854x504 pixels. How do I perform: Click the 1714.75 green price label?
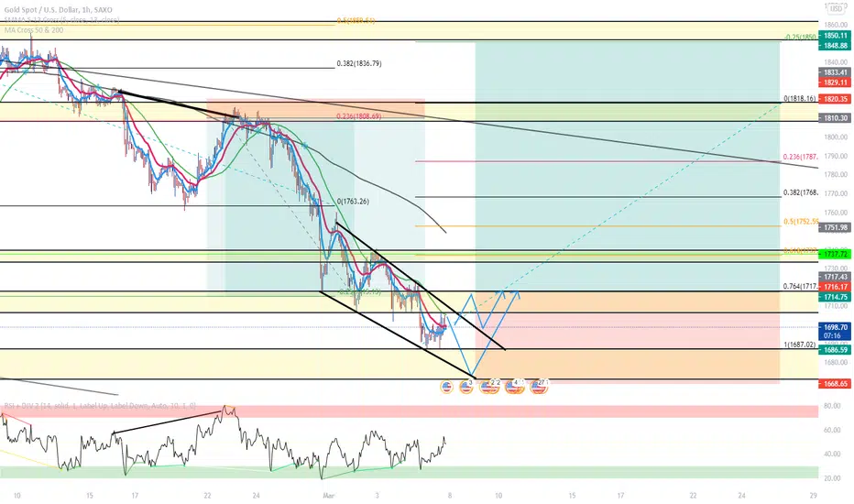(x=835, y=297)
